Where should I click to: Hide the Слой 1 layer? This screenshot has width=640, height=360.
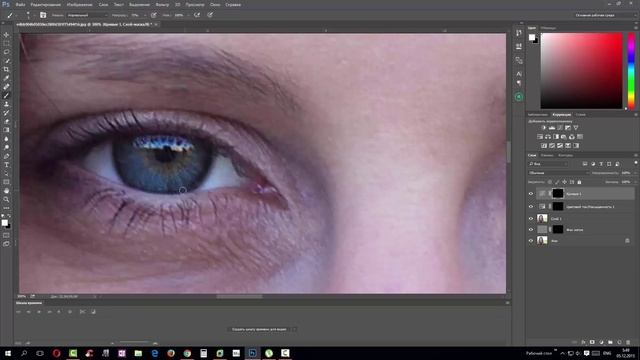(x=531, y=219)
